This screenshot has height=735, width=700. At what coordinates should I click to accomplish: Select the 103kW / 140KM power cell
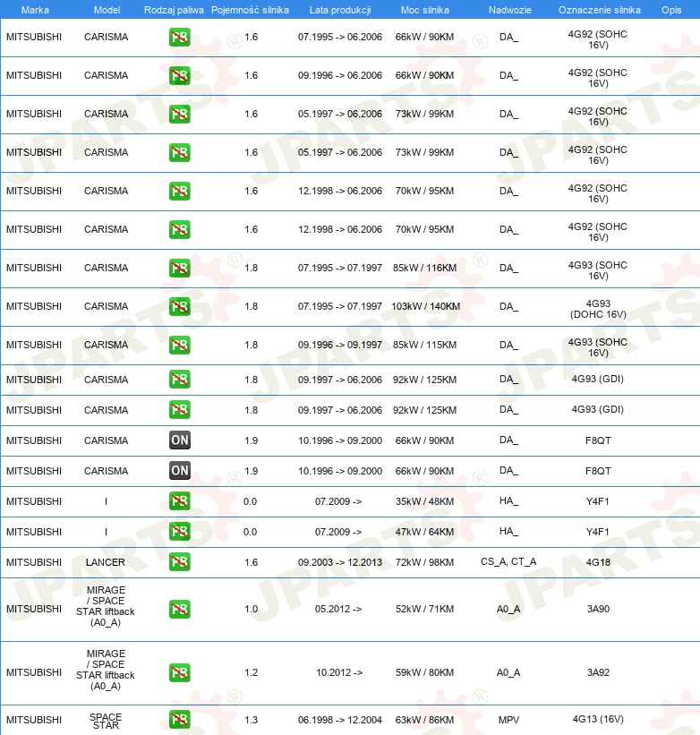pos(425,306)
